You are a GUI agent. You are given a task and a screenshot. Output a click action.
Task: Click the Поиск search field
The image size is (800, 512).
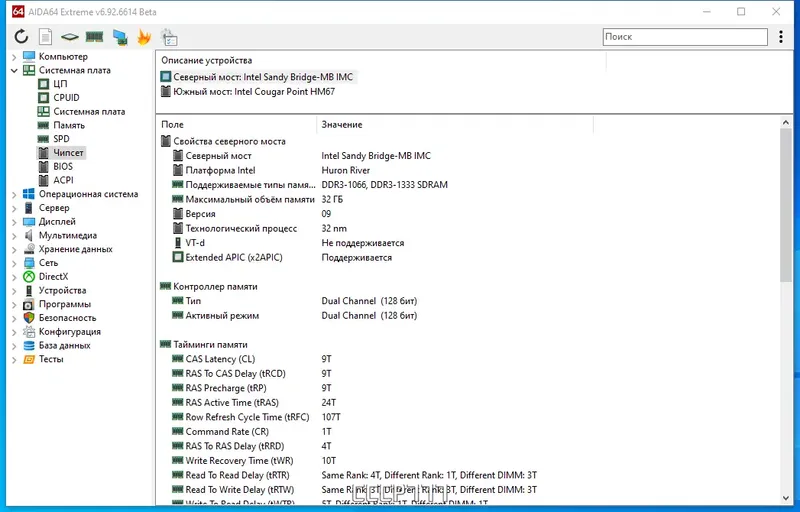tap(685, 37)
